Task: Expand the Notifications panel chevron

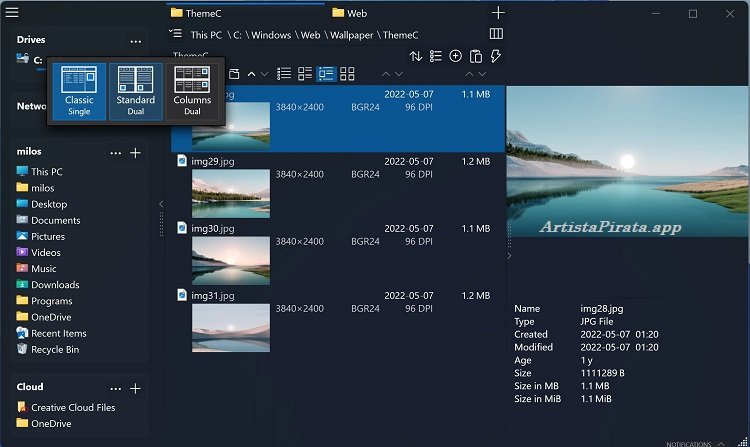Action: click(721, 443)
